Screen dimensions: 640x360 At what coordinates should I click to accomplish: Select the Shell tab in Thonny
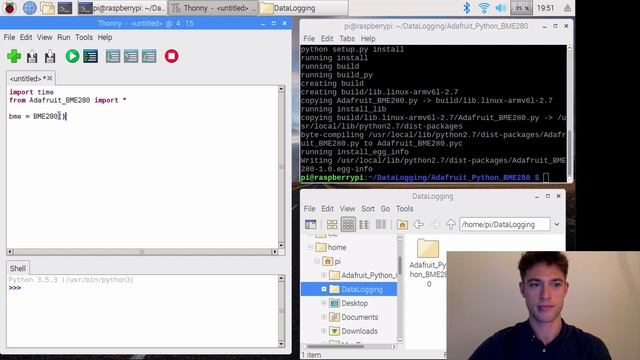tap(18, 268)
